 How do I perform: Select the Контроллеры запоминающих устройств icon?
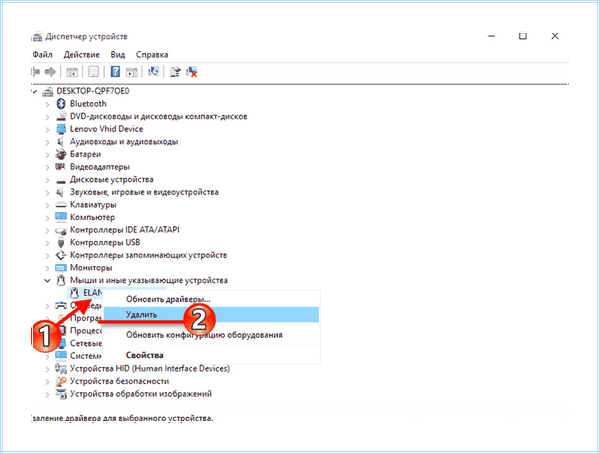tap(61, 255)
